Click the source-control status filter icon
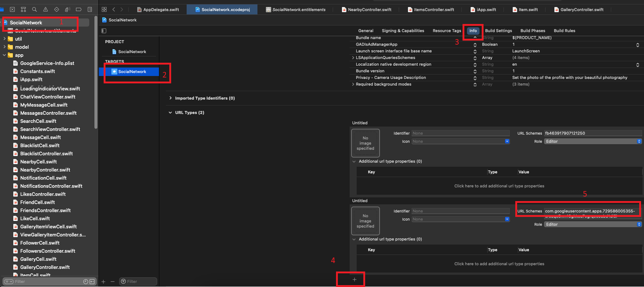 click(x=92, y=281)
